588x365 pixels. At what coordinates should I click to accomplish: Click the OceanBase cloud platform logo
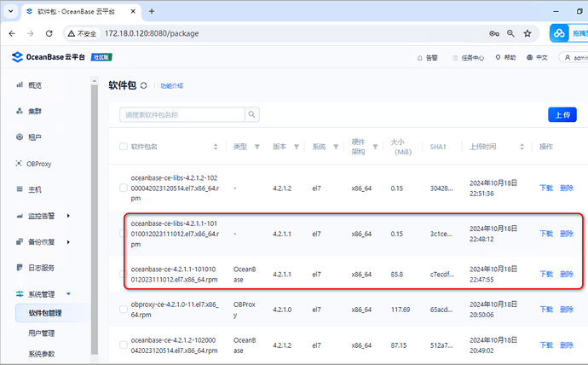tap(49, 57)
